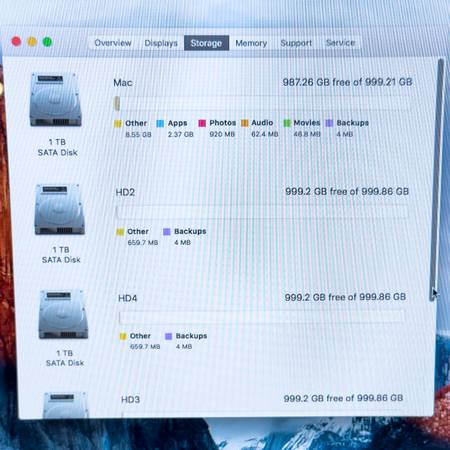Click the Mac SATA disk drive icon
Screen dimensions: 450x450
click(x=56, y=100)
